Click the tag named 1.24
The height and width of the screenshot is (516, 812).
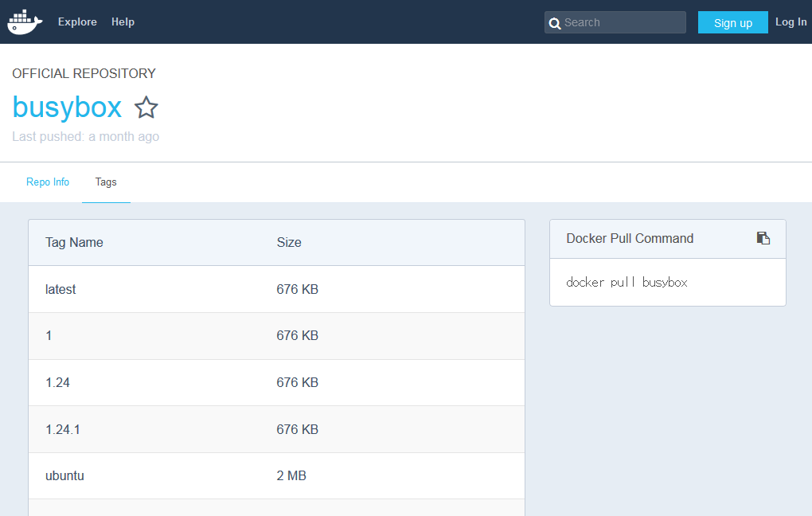coord(57,382)
